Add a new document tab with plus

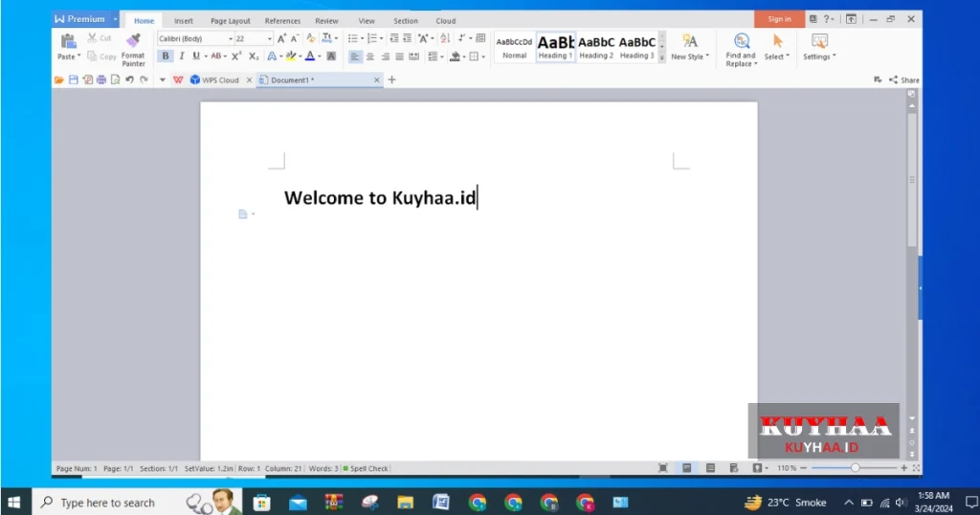(x=391, y=80)
